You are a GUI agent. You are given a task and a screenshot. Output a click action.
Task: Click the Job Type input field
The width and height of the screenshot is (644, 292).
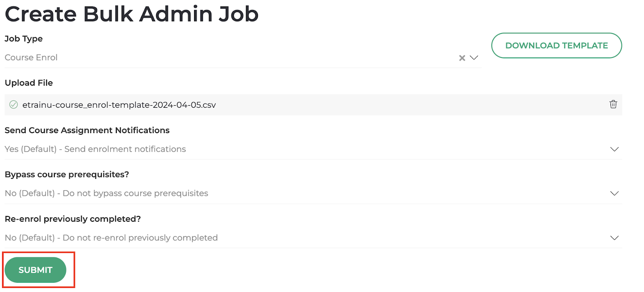tap(161, 58)
